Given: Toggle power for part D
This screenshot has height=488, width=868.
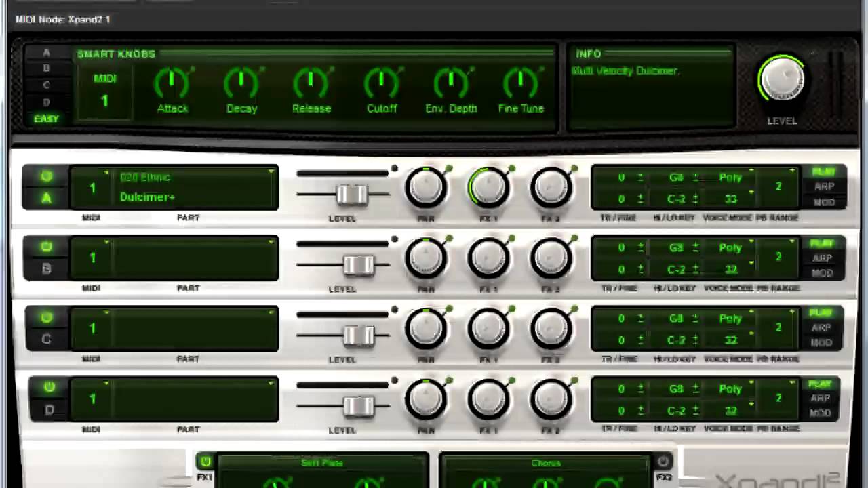Looking at the screenshot, I should pyautogui.click(x=49, y=387).
